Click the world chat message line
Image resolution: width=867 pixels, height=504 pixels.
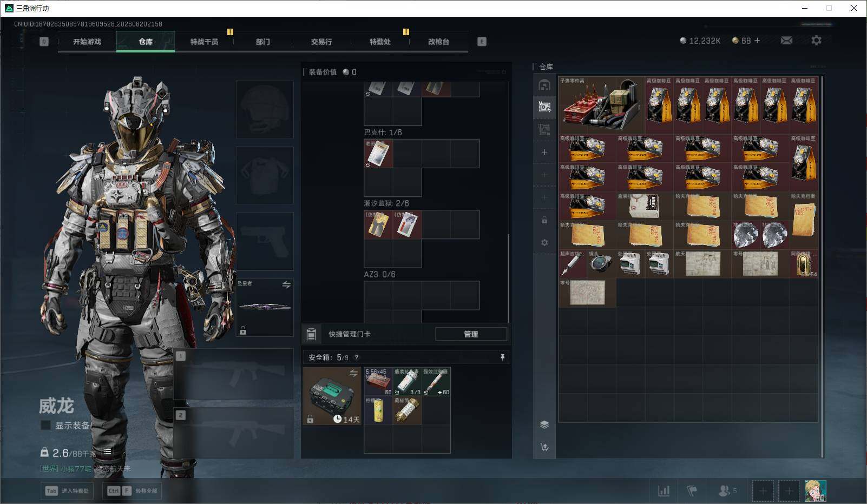tap(86, 469)
